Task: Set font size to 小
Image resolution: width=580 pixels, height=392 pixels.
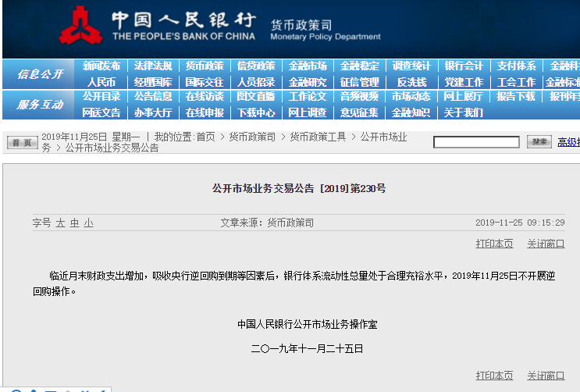Action: click(x=88, y=223)
